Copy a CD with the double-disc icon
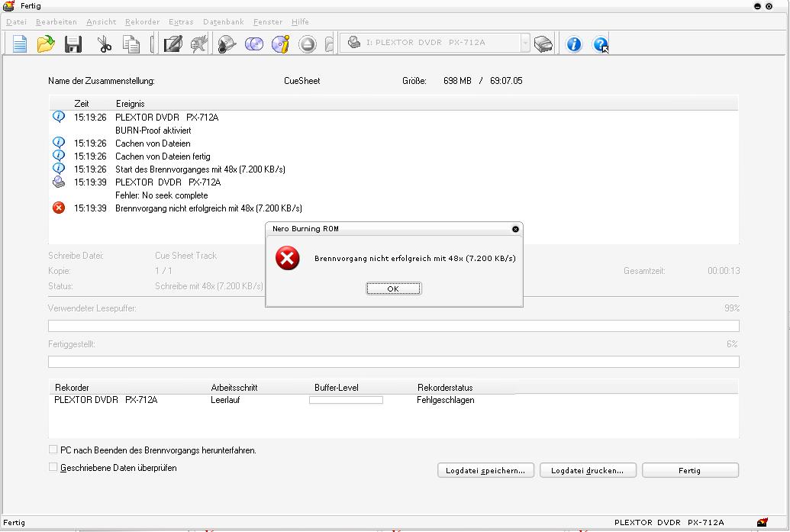This screenshot has height=532, width=790. pos(254,44)
